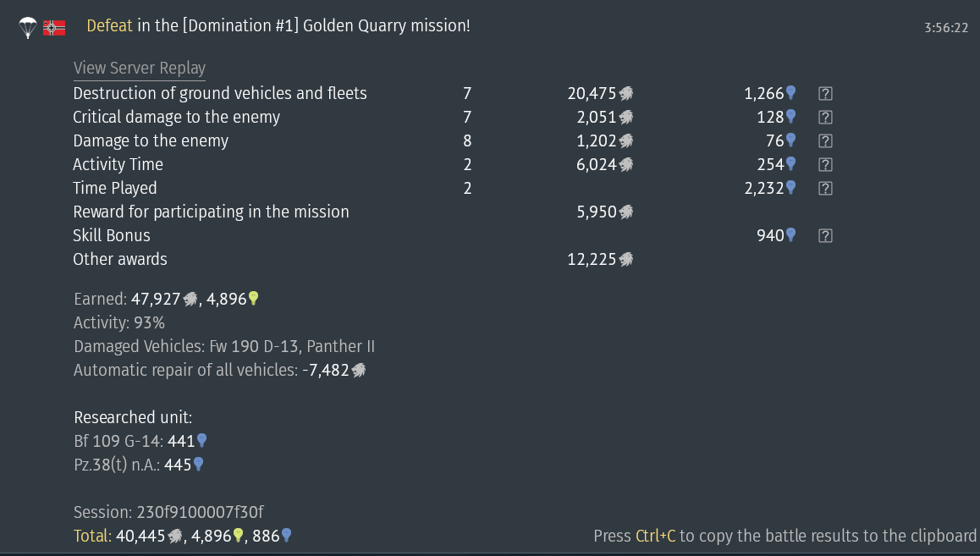Click the Ctrl+C copy battle results hint
This screenshot has width=980, height=556.
pyautogui.click(x=785, y=536)
